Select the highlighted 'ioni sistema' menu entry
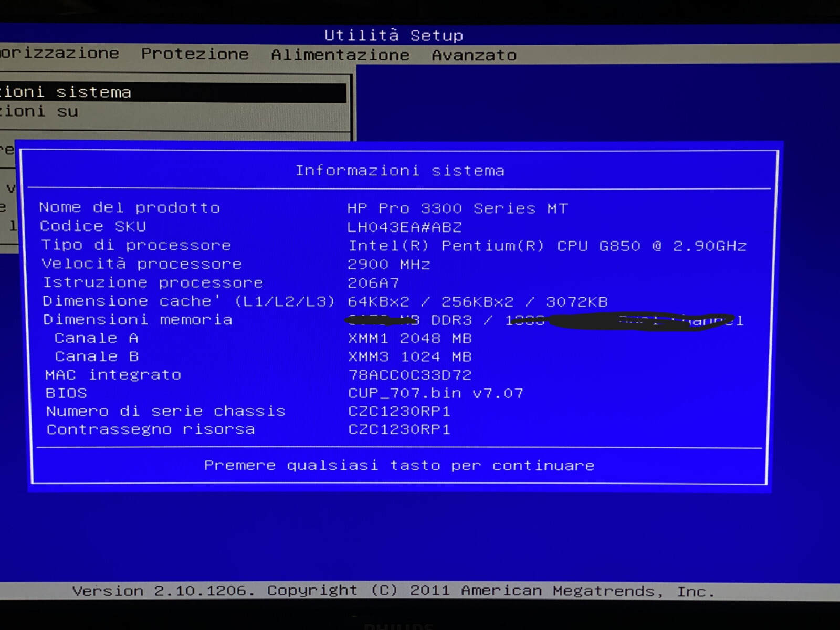Viewport: 840px width, 630px height. click(173, 92)
